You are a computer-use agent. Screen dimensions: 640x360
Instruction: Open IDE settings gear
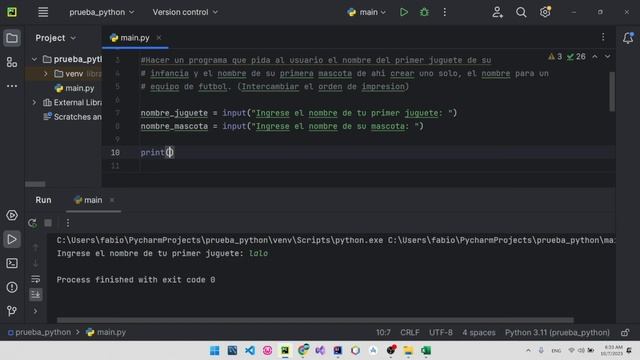545,12
